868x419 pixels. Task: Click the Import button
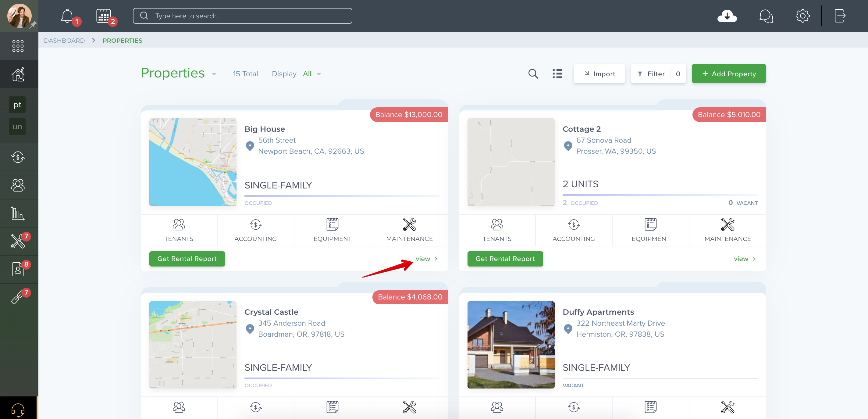(599, 73)
